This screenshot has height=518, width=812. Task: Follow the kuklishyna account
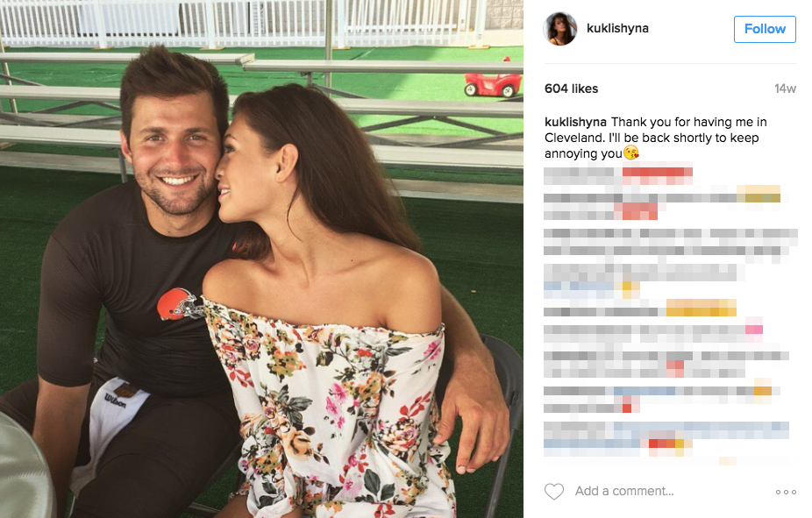click(765, 29)
